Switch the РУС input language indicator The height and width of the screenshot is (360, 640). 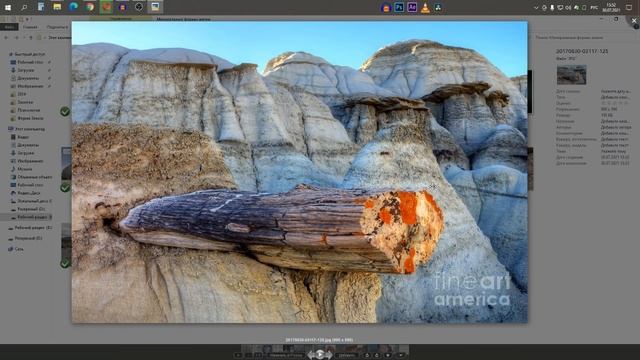click(x=594, y=7)
